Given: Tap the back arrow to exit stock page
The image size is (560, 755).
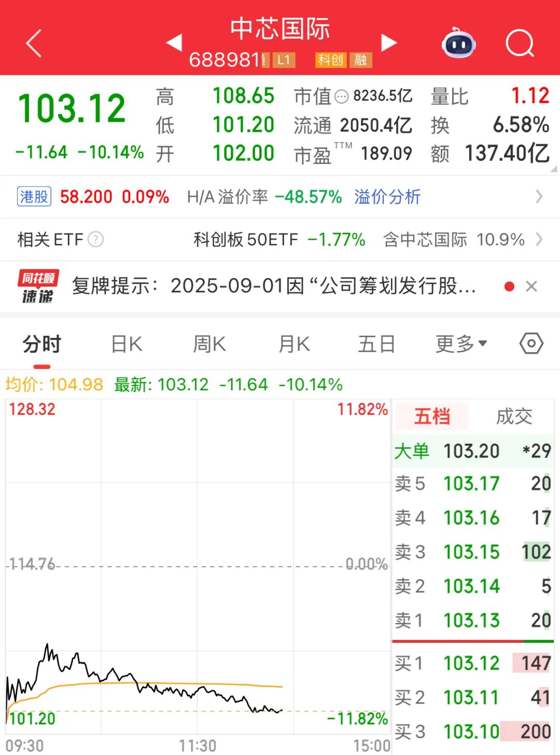Looking at the screenshot, I should (33, 44).
